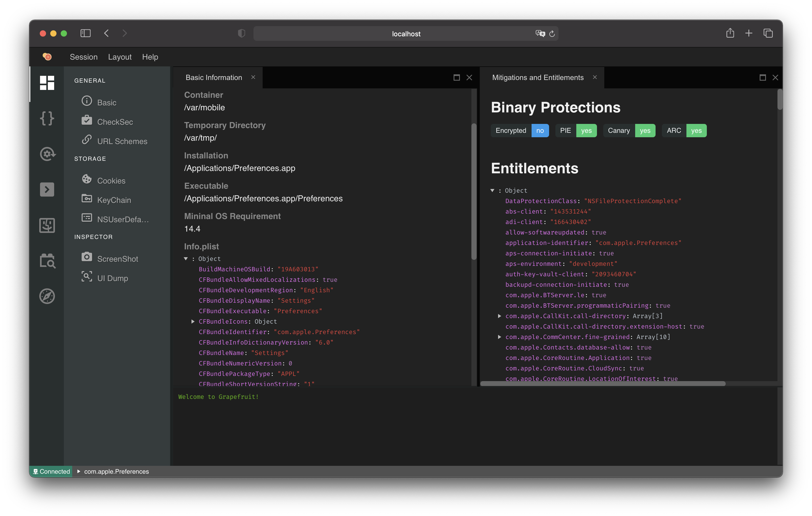Collapse the Info.plist root Object
Image resolution: width=812 pixels, height=516 pixels.
click(x=186, y=259)
